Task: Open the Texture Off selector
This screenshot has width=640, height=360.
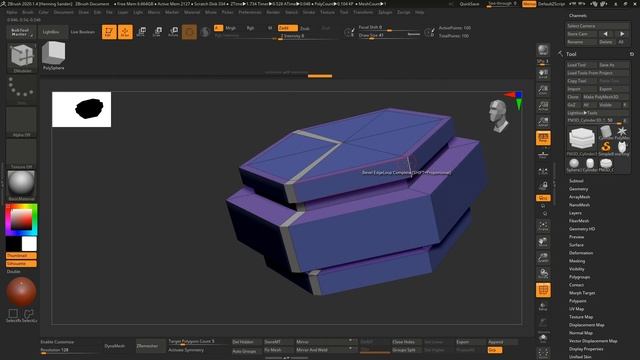Action: (21, 154)
